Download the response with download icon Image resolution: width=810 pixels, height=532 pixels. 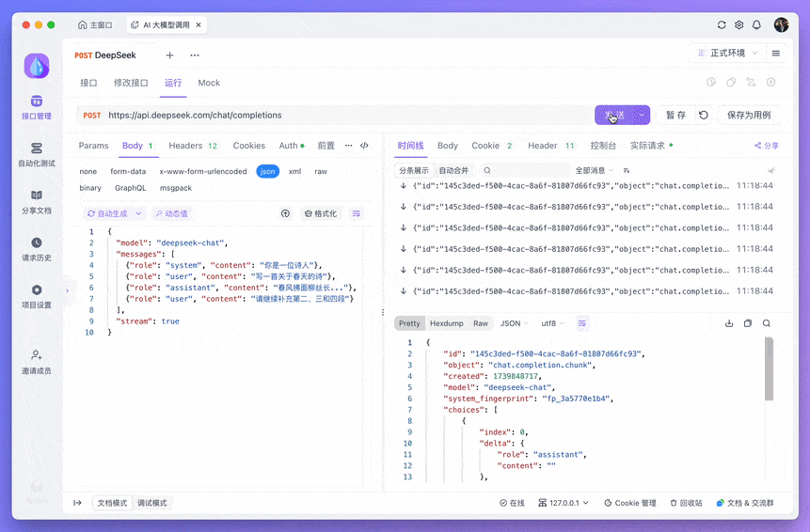click(729, 323)
